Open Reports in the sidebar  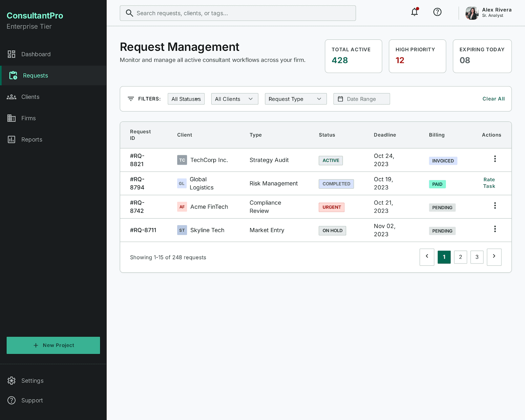click(53, 139)
